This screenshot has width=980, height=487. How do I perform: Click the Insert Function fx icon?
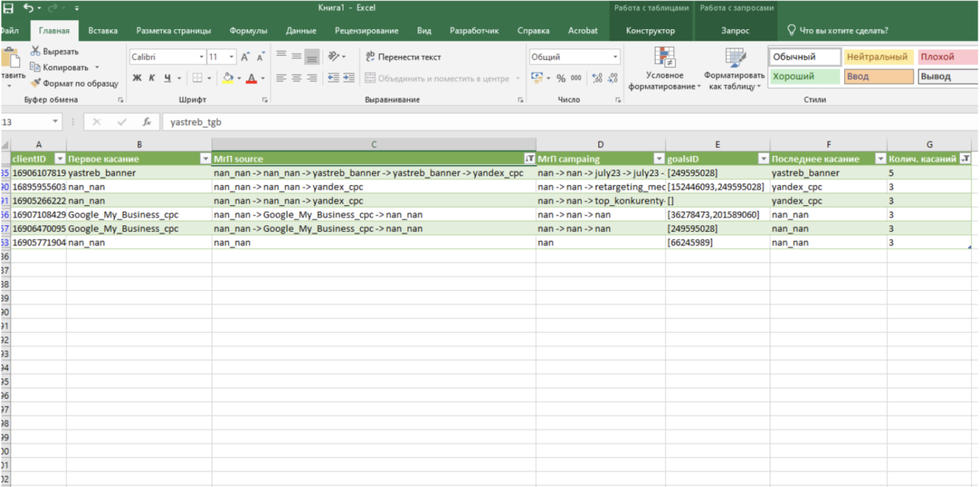[x=147, y=122]
